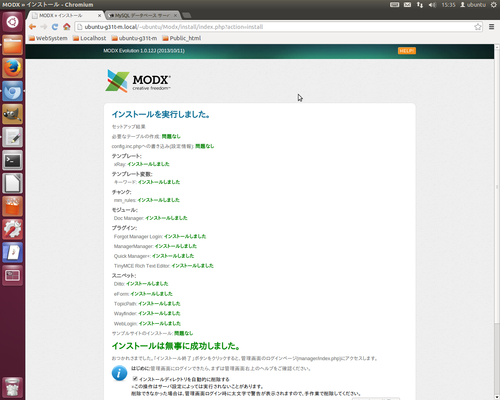Open the system gear session menu
The width and height of the screenshot is (500, 400).
pyautogui.click(x=494, y=5)
